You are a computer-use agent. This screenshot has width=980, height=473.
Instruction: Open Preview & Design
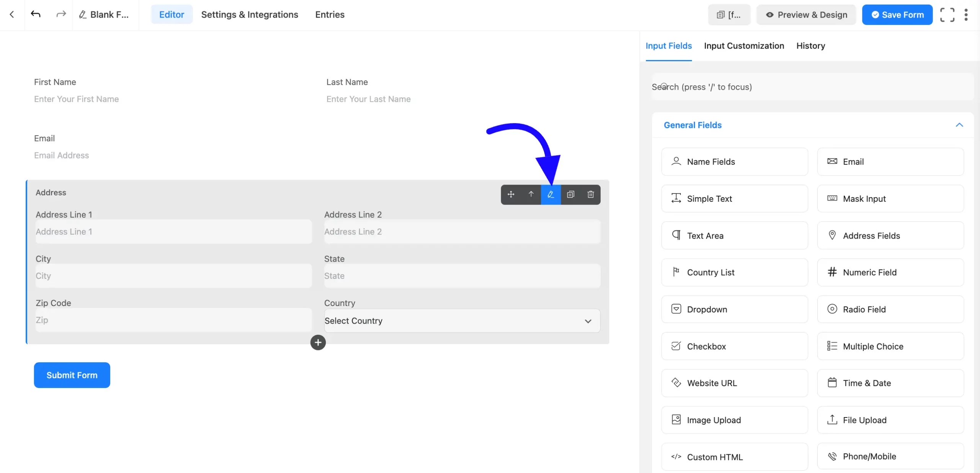click(x=806, y=15)
